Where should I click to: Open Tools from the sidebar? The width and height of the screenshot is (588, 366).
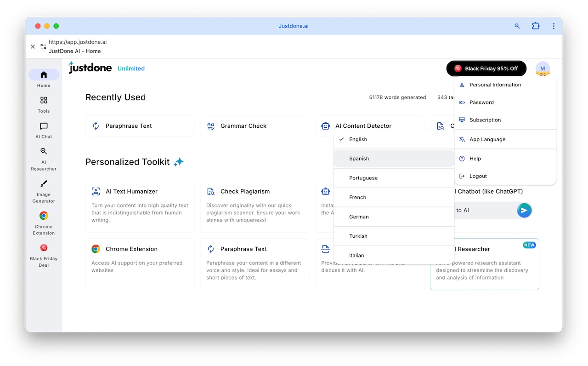pos(44,100)
